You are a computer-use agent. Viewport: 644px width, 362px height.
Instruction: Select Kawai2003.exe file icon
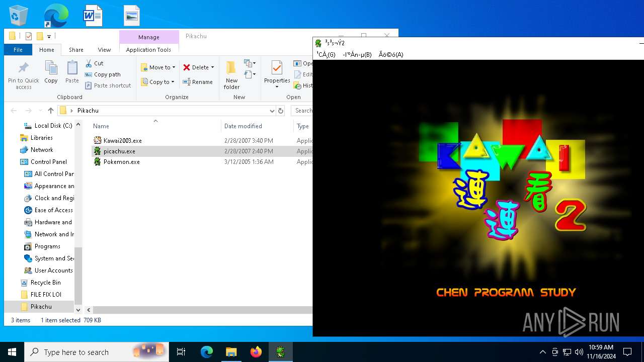pos(98,141)
